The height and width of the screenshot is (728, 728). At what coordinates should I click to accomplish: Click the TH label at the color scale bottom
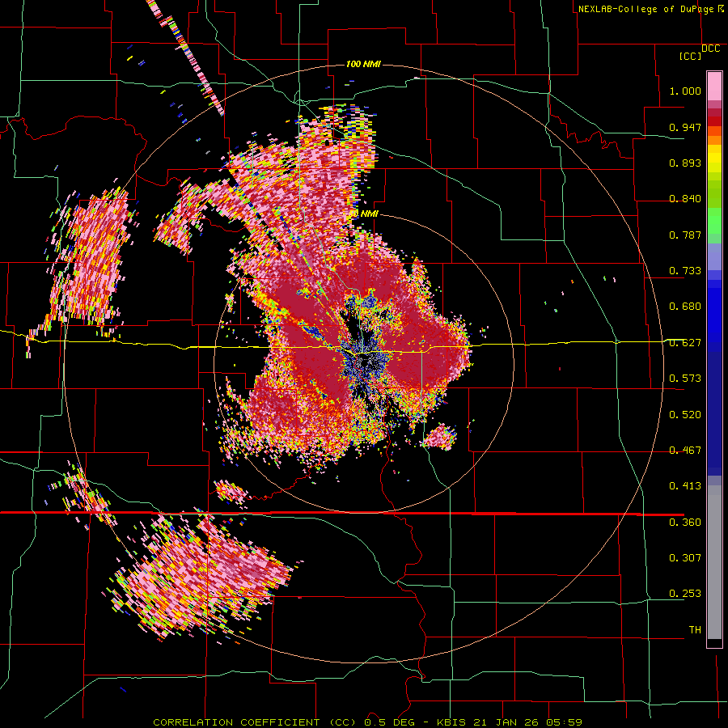point(695,630)
